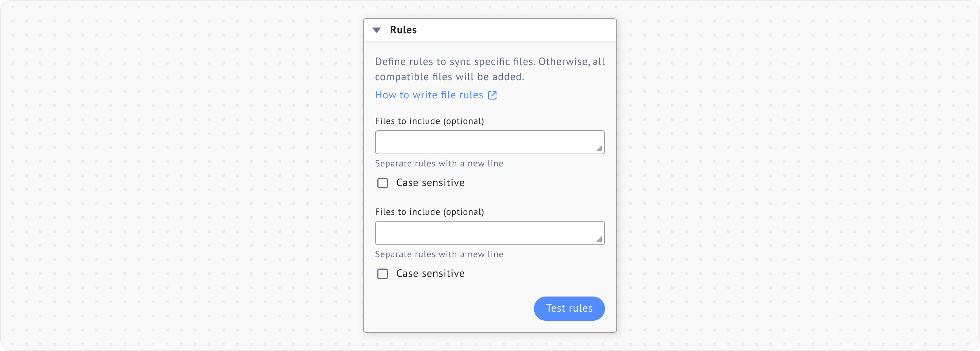
Task: Click the second "Separate rules with a new line" hint
Action: [x=439, y=254]
